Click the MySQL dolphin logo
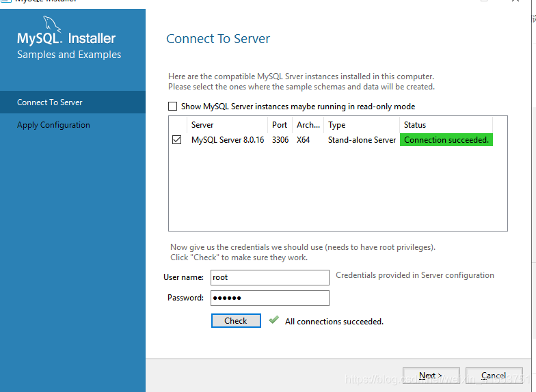 click(52, 25)
